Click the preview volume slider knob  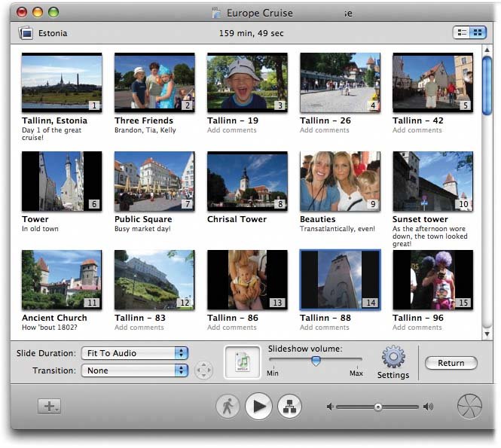(x=378, y=407)
